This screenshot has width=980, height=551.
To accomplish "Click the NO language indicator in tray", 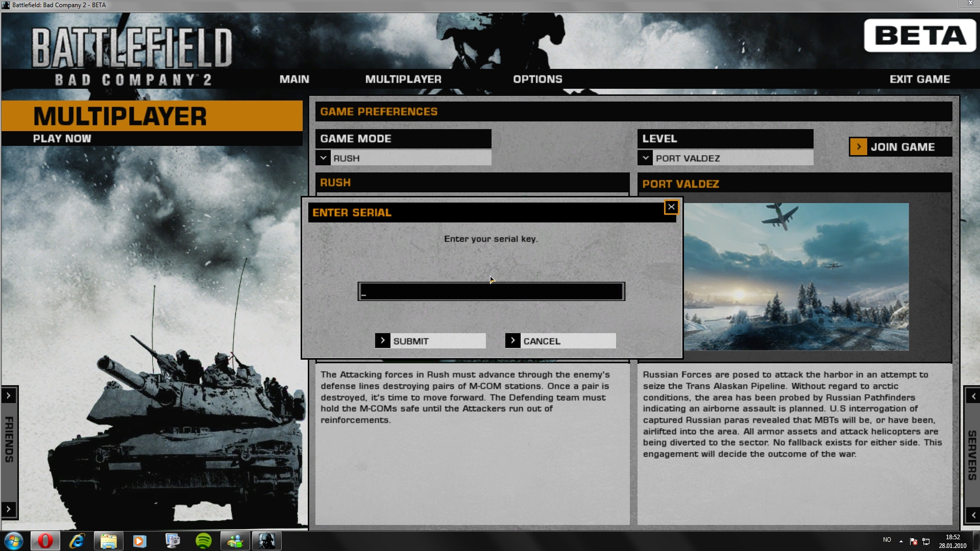I will click(887, 540).
